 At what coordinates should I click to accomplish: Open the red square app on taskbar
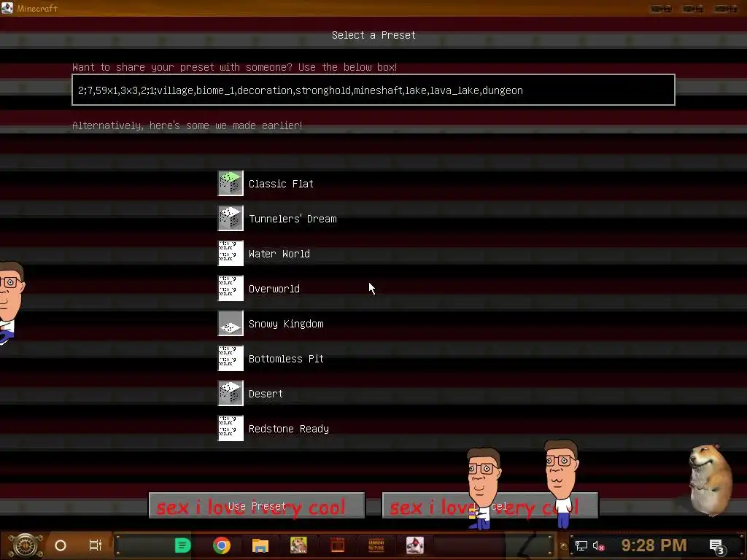click(x=337, y=545)
